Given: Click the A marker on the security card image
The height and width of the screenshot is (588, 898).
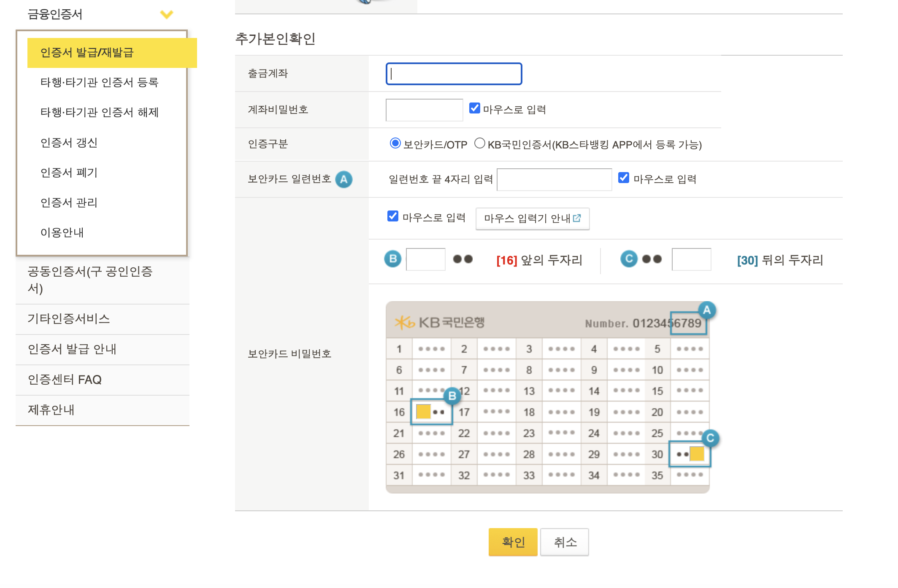Looking at the screenshot, I should point(707,310).
